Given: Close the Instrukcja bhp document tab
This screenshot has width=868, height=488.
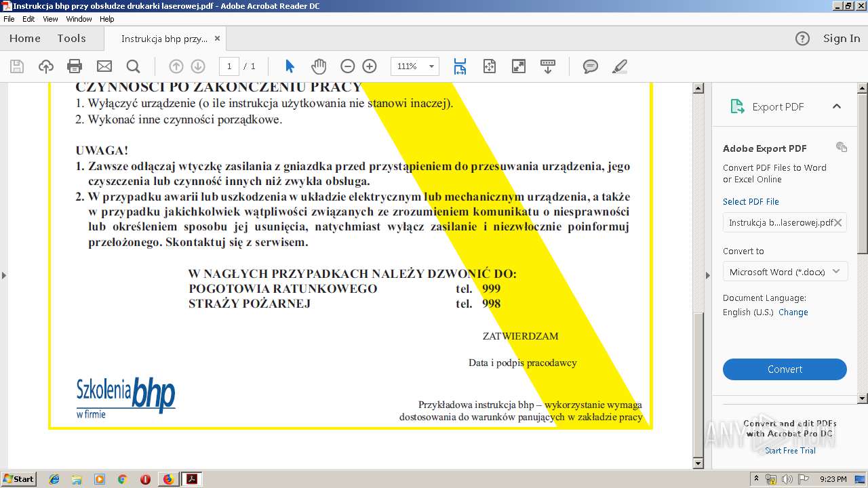Looking at the screenshot, I should pyautogui.click(x=217, y=39).
